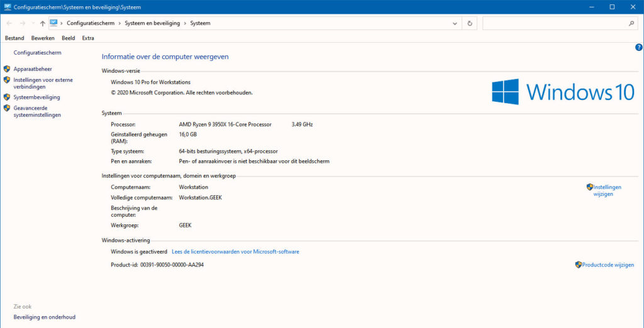The image size is (644, 328).
Task: Click the Windows 10 logo image
Action: (563, 92)
